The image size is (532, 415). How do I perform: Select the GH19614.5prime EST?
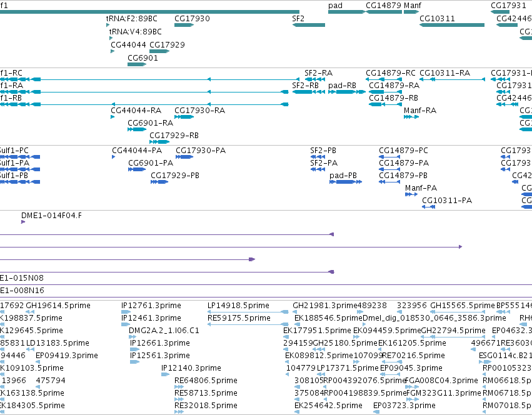tap(30, 312)
